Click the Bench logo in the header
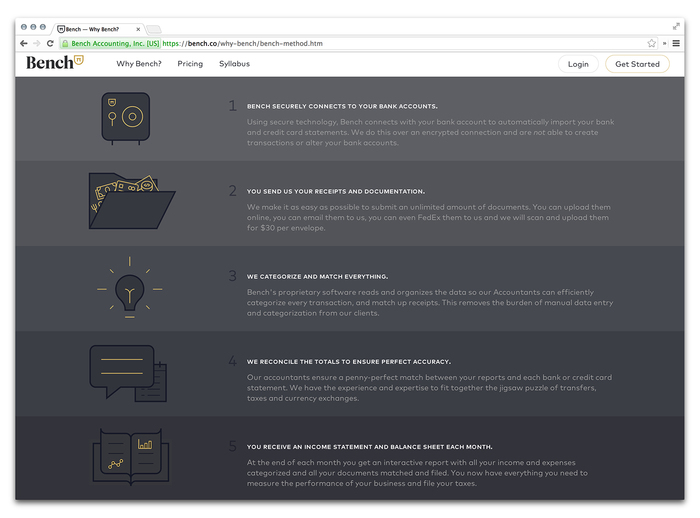Screen dimensions: 700x518 (54, 63)
